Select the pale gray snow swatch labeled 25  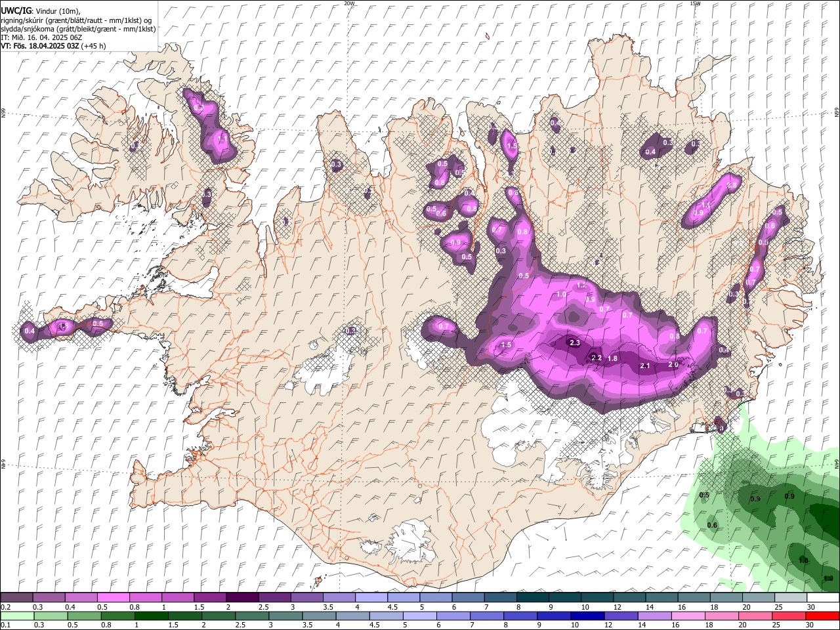(790, 598)
